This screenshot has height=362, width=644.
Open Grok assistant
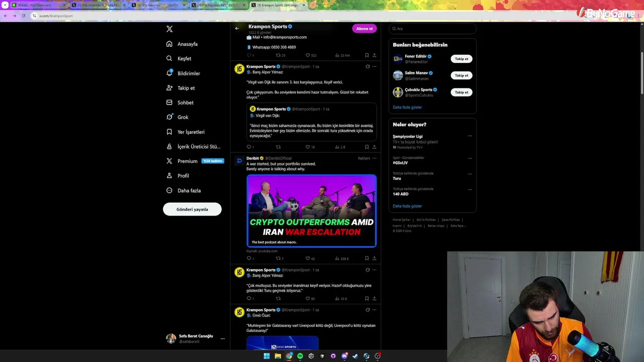click(x=177, y=117)
